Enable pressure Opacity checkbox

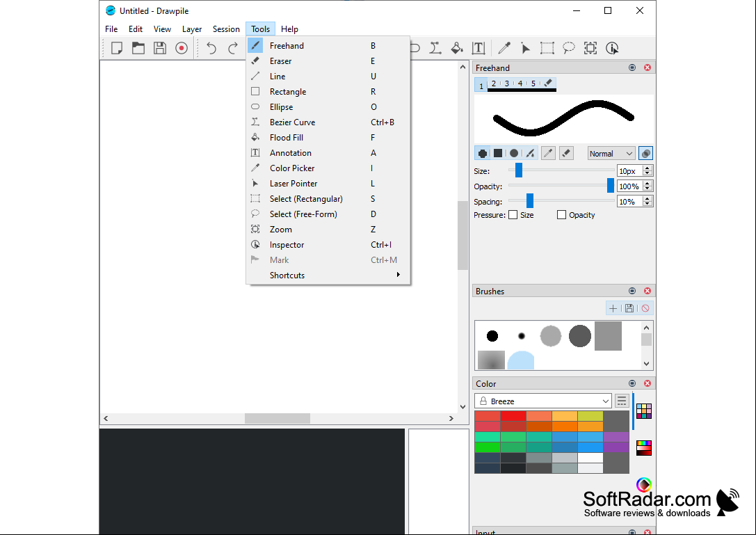[561, 215]
